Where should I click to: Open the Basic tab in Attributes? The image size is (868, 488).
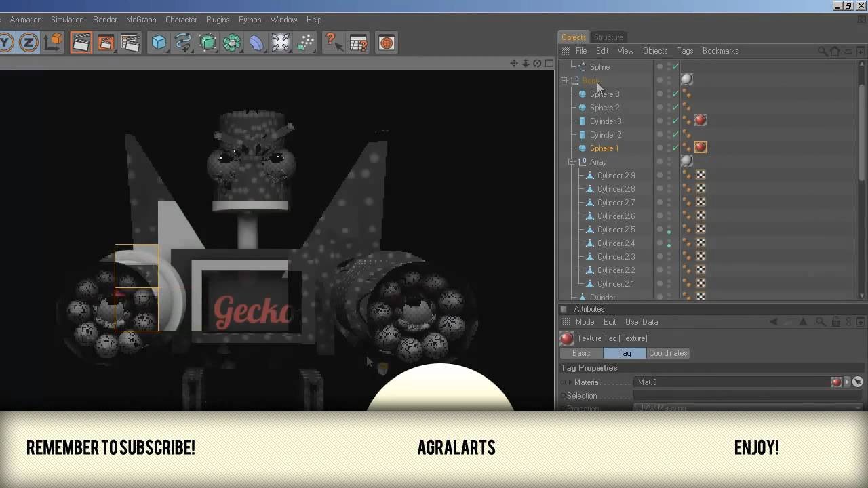tap(581, 353)
